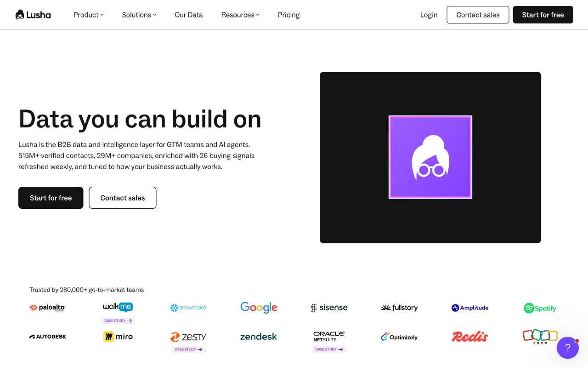Open the help chat question-mark button

point(568,348)
